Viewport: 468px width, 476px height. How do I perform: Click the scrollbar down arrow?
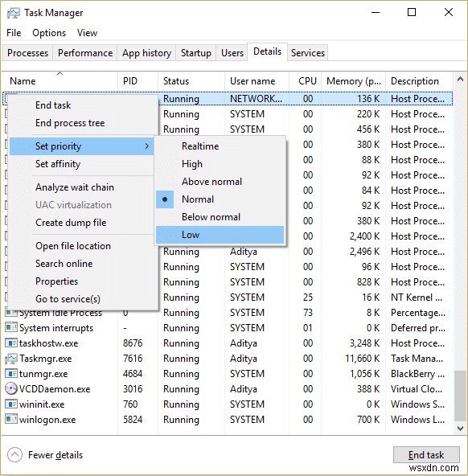461,428
